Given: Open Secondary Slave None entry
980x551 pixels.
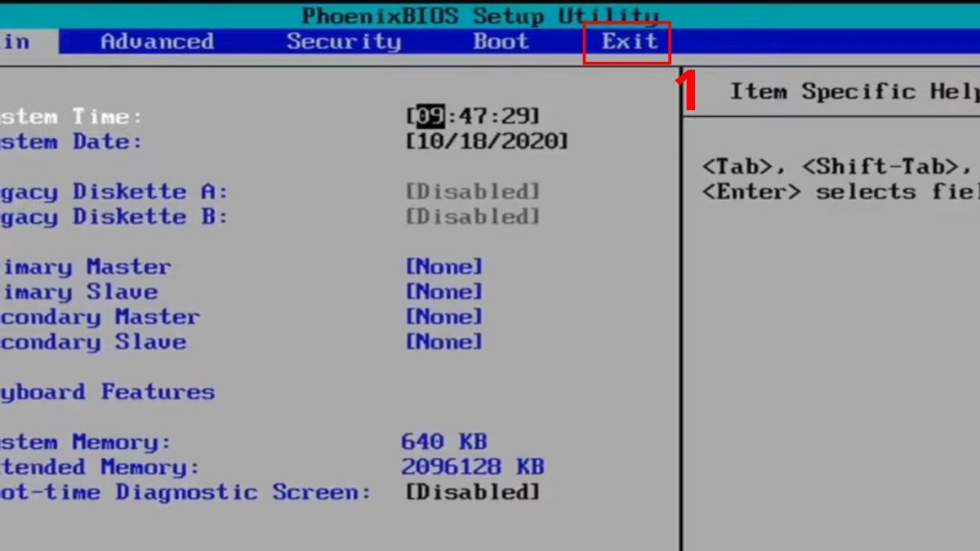Looking at the screenshot, I should (444, 342).
